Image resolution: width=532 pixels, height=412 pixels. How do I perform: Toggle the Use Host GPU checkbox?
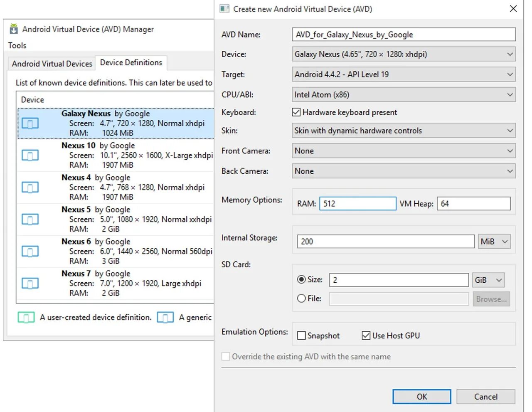(x=366, y=336)
